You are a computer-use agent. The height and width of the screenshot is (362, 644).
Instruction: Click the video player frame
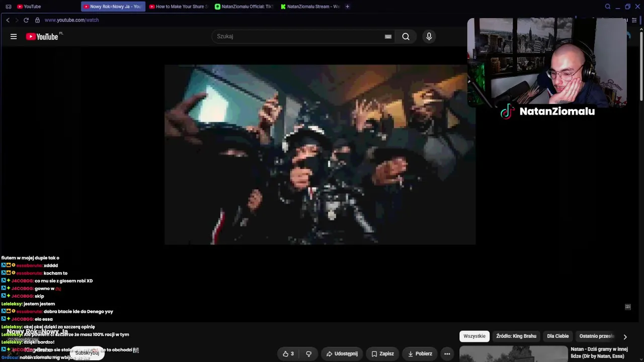click(320, 154)
